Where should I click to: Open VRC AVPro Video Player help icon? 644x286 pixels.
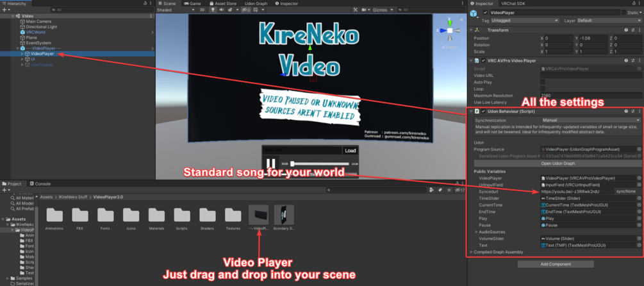tap(626, 61)
